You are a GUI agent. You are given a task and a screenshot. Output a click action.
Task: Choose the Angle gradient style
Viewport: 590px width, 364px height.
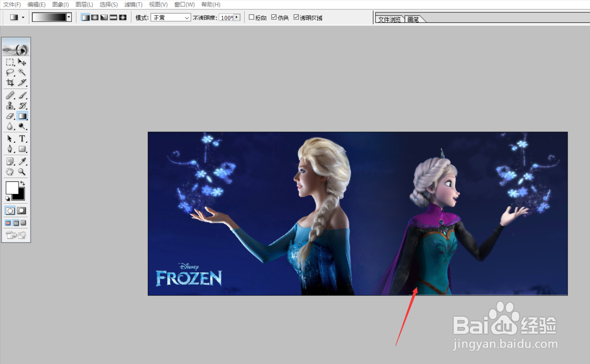[104, 18]
